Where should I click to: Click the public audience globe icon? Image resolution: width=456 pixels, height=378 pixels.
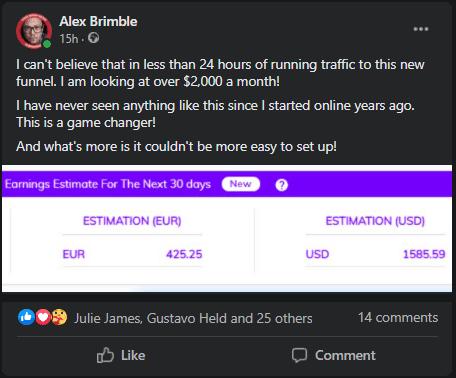click(93, 38)
